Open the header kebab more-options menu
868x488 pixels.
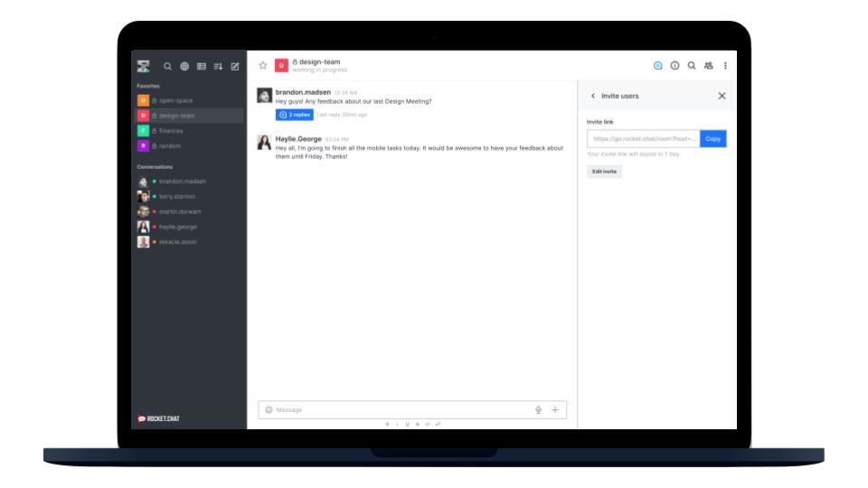click(x=725, y=65)
